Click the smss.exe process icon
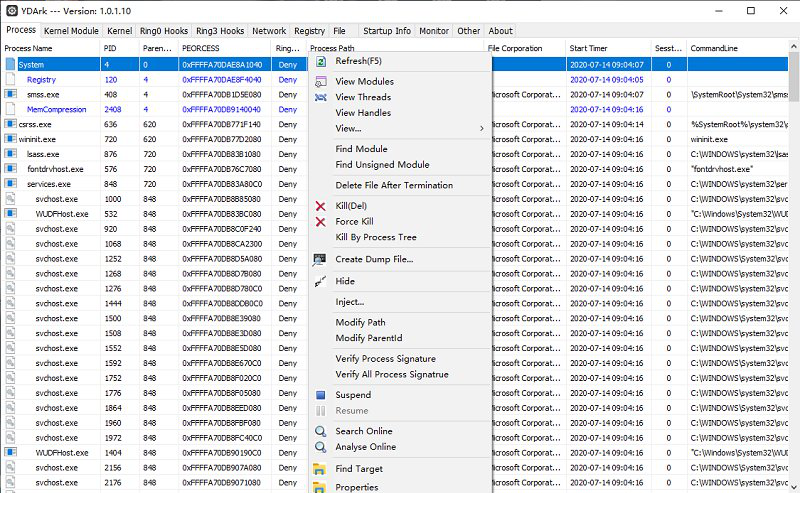Image resolution: width=800 pixels, height=512 pixels. point(10,94)
